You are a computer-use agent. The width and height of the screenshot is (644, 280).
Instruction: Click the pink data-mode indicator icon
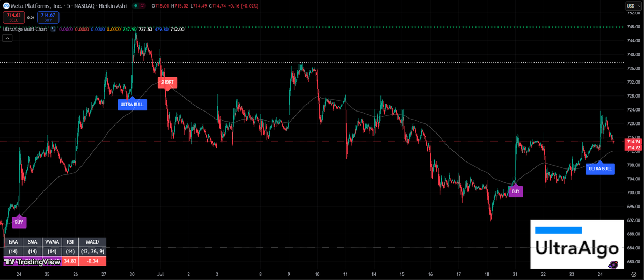pos(142,5)
